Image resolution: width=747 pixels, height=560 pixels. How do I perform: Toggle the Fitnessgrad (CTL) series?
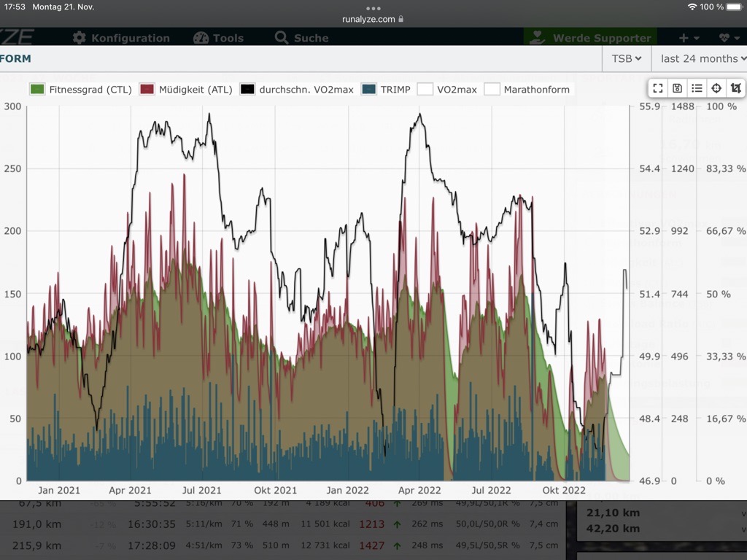(x=80, y=90)
